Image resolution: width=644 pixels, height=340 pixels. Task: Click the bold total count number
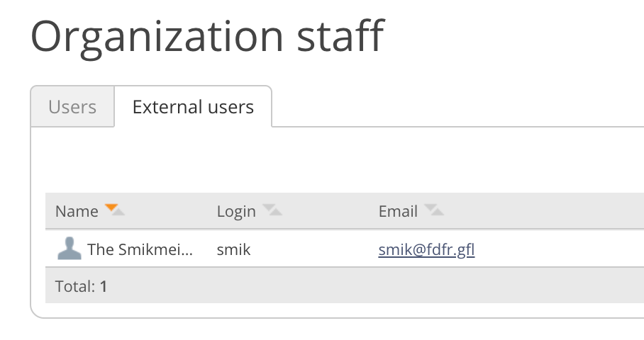(104, 286)
